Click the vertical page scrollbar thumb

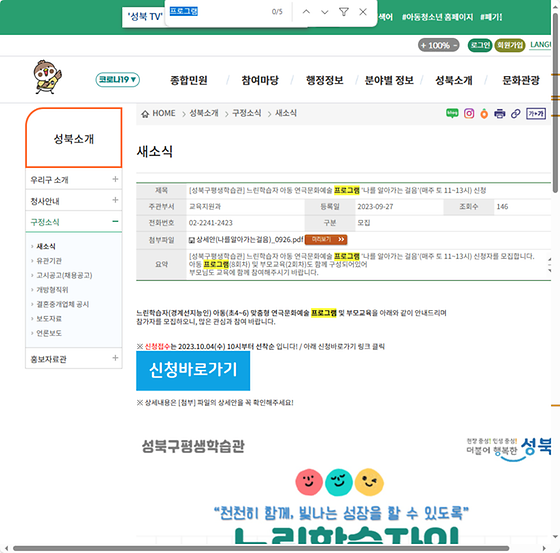556,104
